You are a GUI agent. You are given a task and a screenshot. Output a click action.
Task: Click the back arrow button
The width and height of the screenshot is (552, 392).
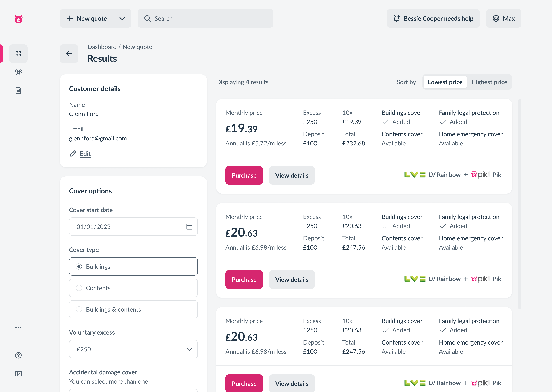69,54
